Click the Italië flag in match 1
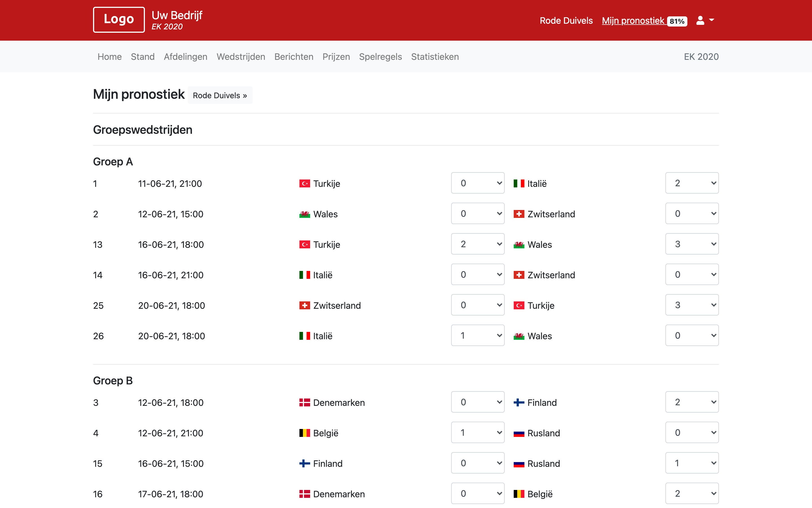Image resolution: width=812 pixels, height=508 pixels. 519,183
